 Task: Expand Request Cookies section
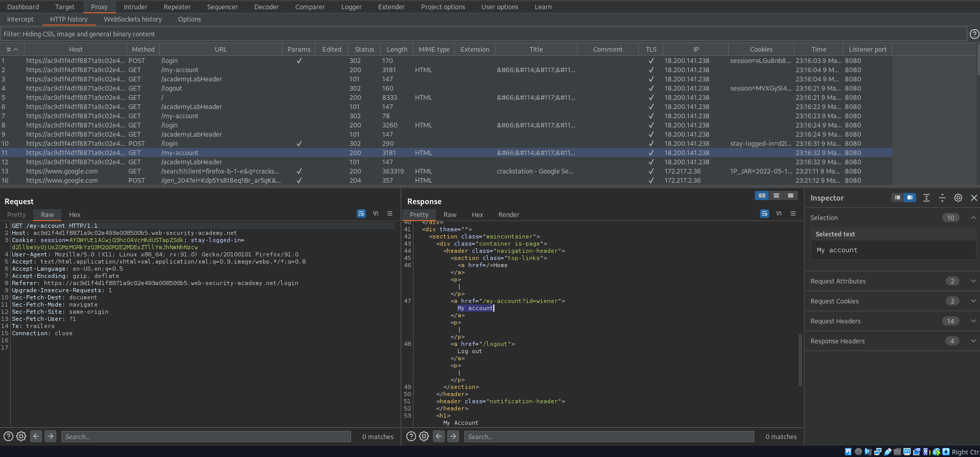pos(973,301)
